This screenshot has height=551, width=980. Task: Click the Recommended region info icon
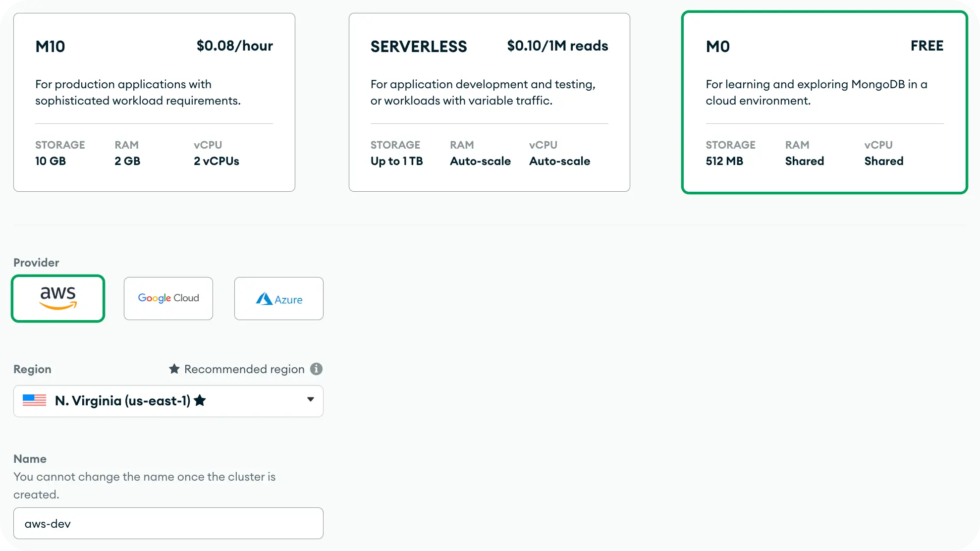click(316, 369)
